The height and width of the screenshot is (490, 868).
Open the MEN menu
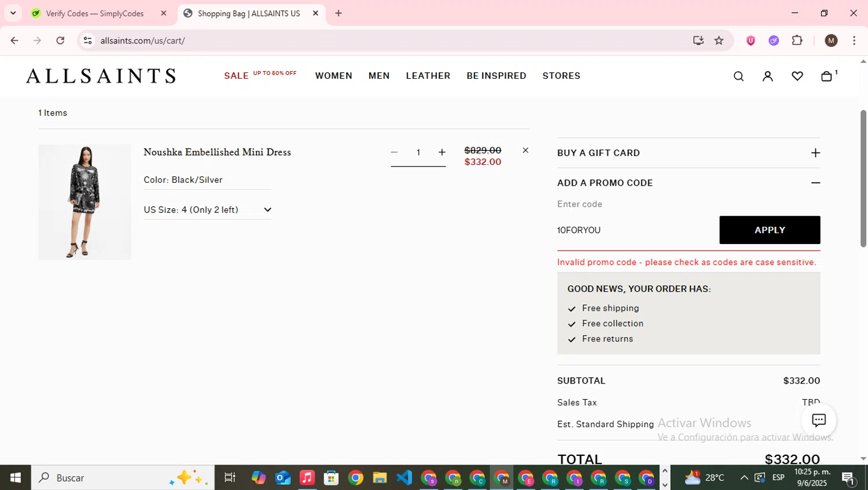point(379,76)
